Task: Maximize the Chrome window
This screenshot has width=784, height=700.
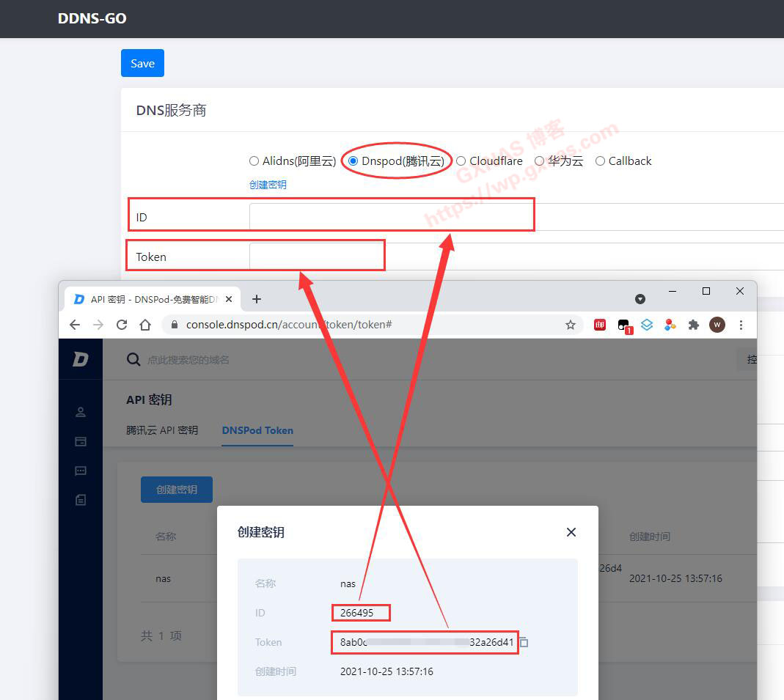Action: click(x=706, y=291)
